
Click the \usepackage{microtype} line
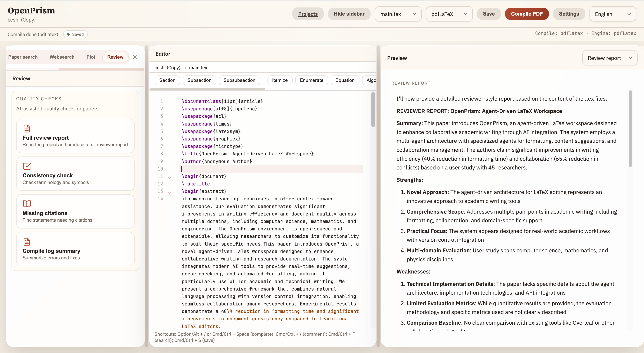213,146
